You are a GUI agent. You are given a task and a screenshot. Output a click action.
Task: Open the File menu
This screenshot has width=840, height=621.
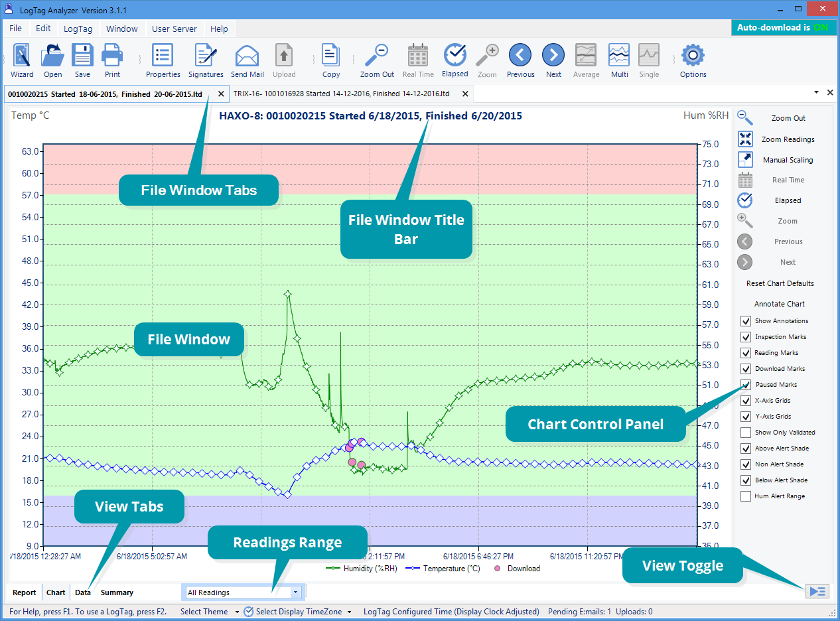coord(16,29)
